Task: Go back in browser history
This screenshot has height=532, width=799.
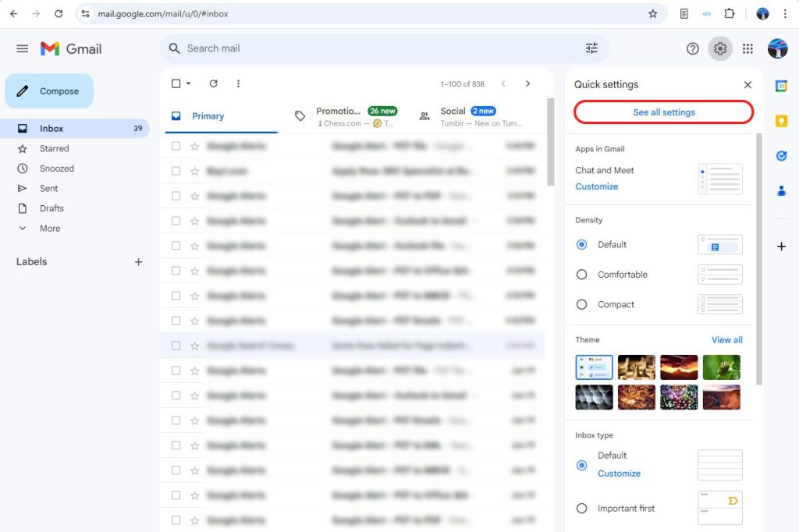Action: pos(14,14)
